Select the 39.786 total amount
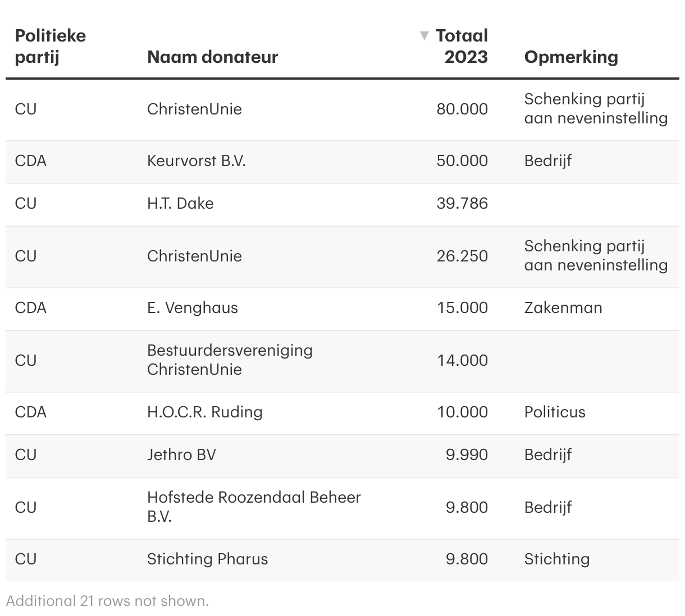 click(x=462, y=203)
